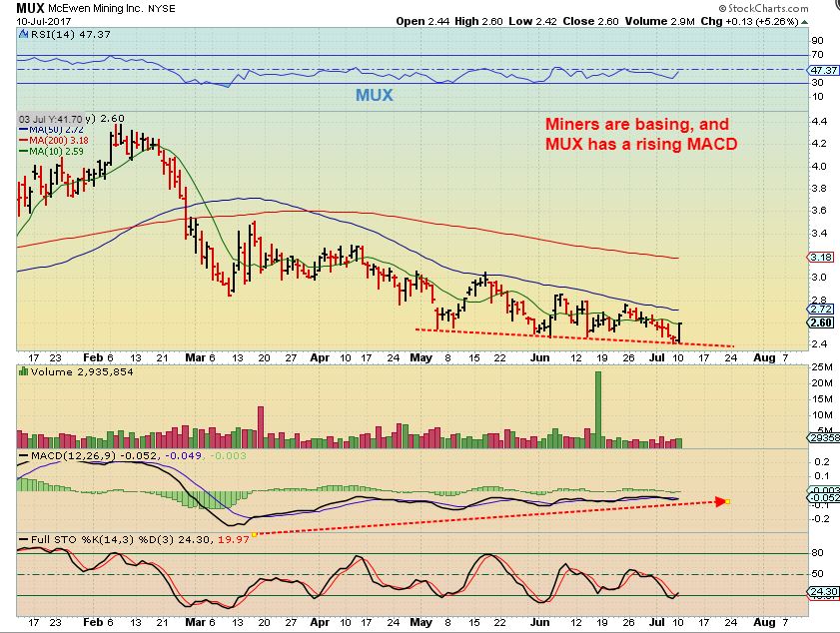Viewport: 840px width, 633px height.
Task: Click the Low 2.42 value
Action: coord(533,21)
